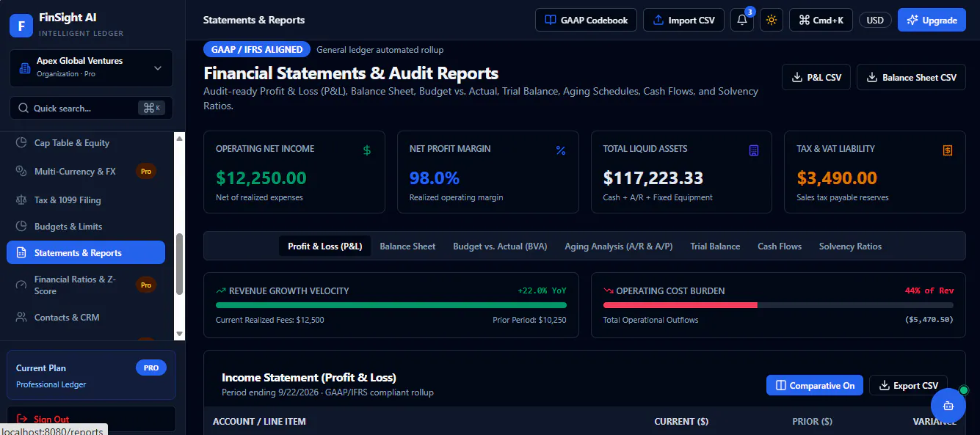980x435 pixels.
Task: Open notifications bell icon
Action: tap(742, 20)
